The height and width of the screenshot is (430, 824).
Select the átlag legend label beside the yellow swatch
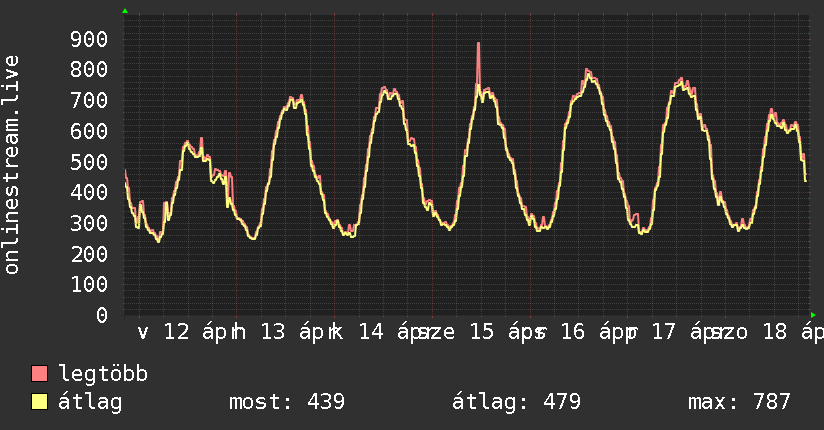coord(90,402)
